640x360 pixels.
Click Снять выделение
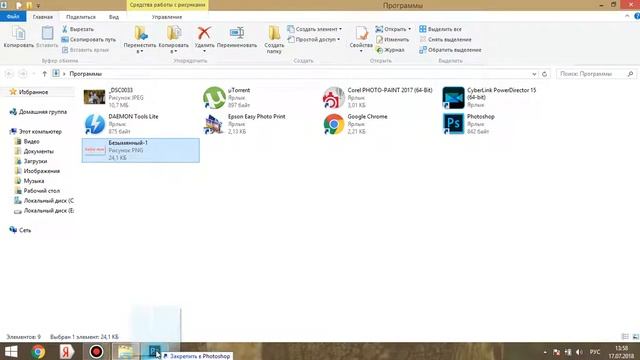[445, 40]
